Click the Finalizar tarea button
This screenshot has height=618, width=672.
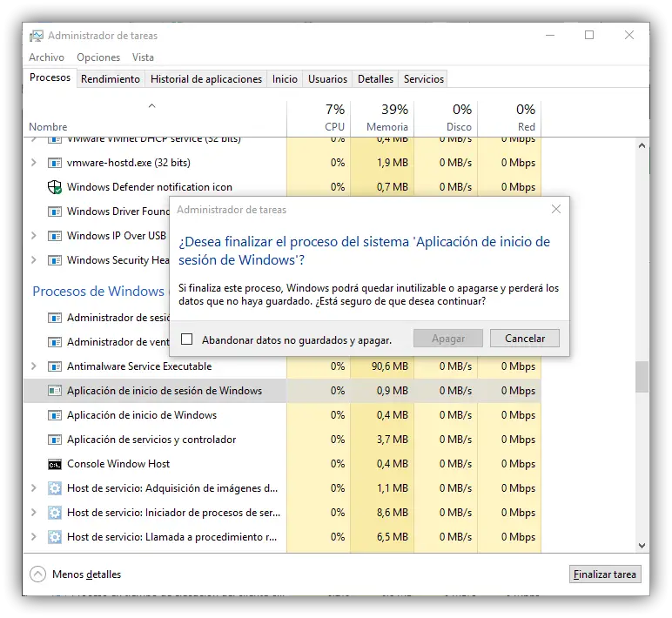[x=605, y=574]
